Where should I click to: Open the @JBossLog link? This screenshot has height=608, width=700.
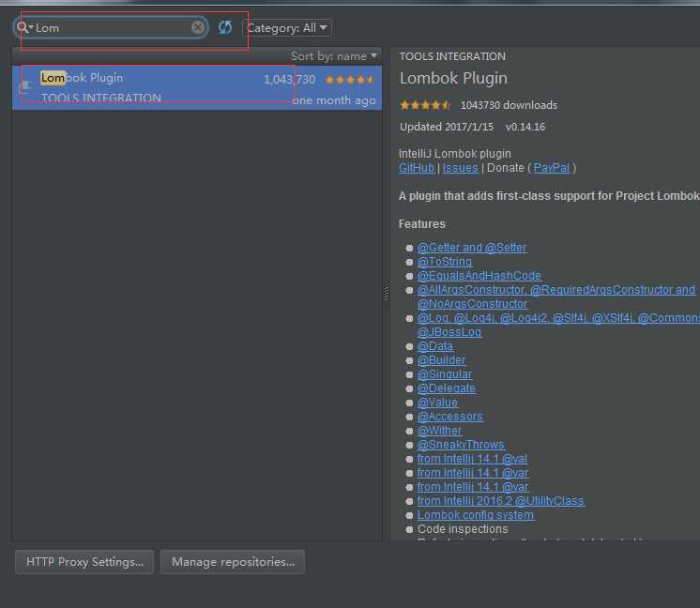click(449, 332)
